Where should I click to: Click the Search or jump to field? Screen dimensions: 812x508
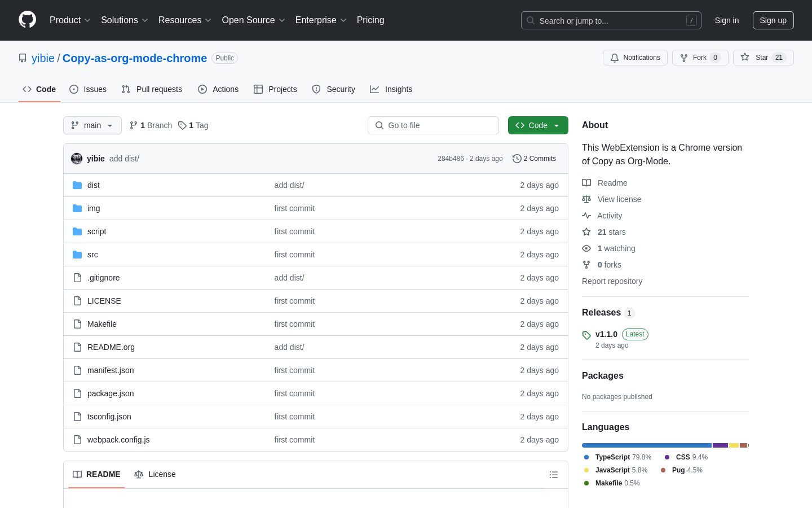tap(611, 20)
